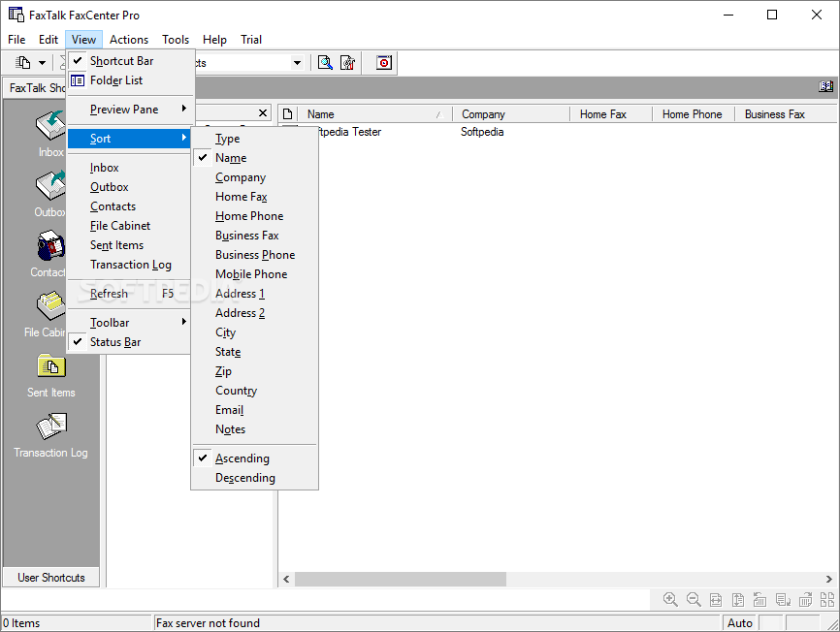Click the Company column header

(511, 114)
